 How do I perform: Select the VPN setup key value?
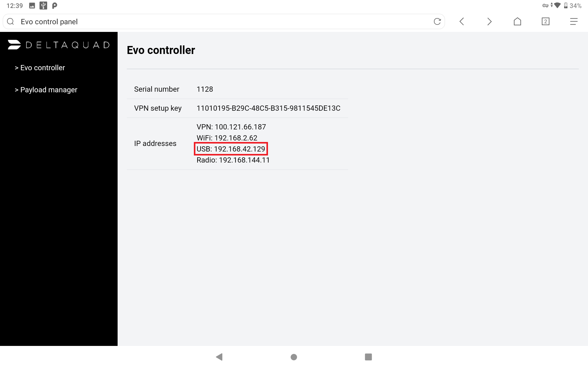click(268, 108)
